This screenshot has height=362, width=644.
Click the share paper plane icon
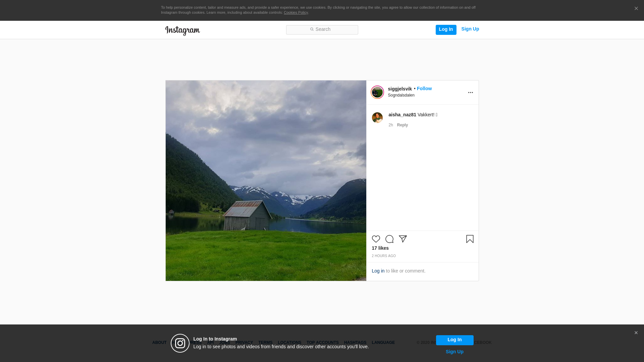[x=402, y=239]
